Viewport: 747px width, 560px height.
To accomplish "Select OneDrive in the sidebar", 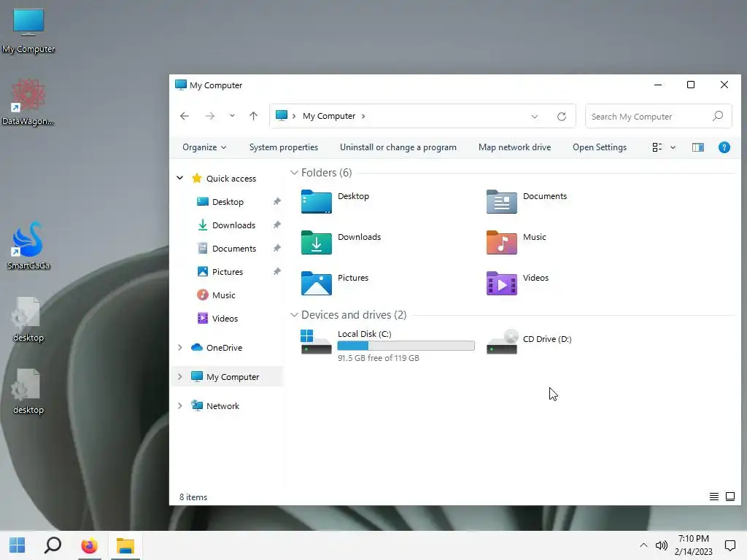I will (224, 348).
